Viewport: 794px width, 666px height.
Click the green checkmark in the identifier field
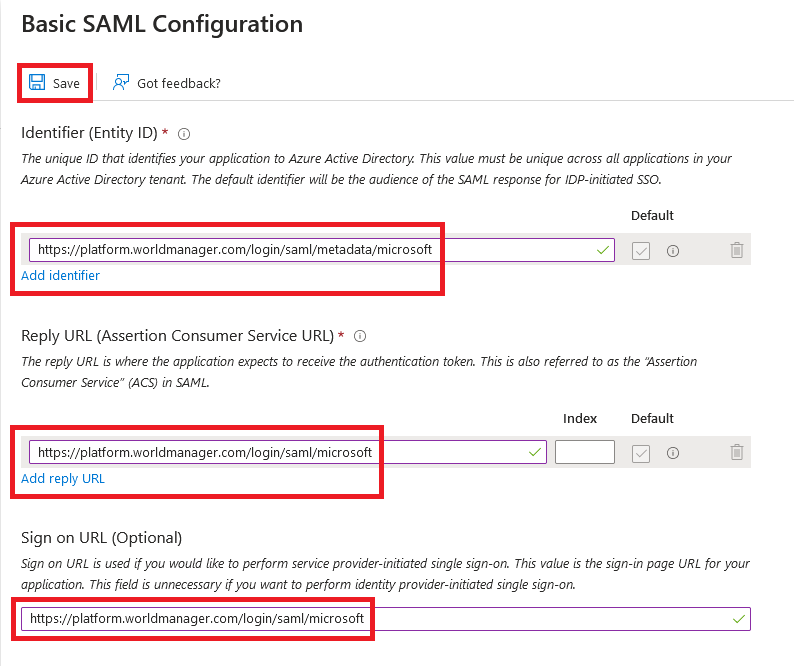click(603, 250)
